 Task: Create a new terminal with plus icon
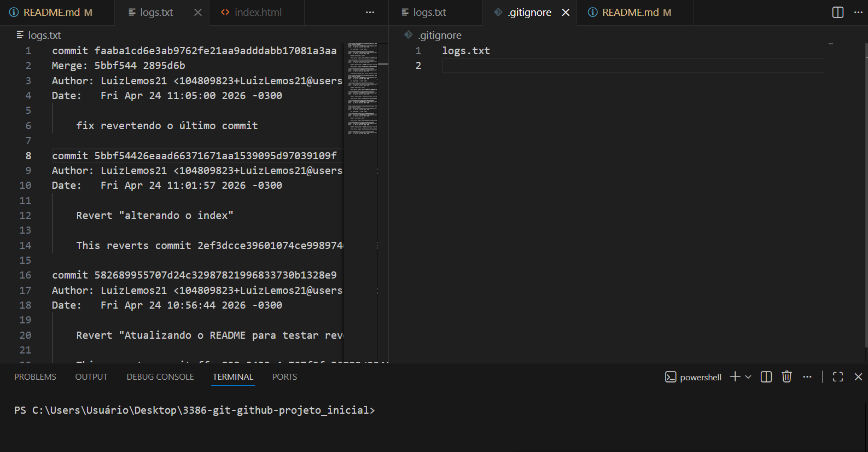(735, 377)
